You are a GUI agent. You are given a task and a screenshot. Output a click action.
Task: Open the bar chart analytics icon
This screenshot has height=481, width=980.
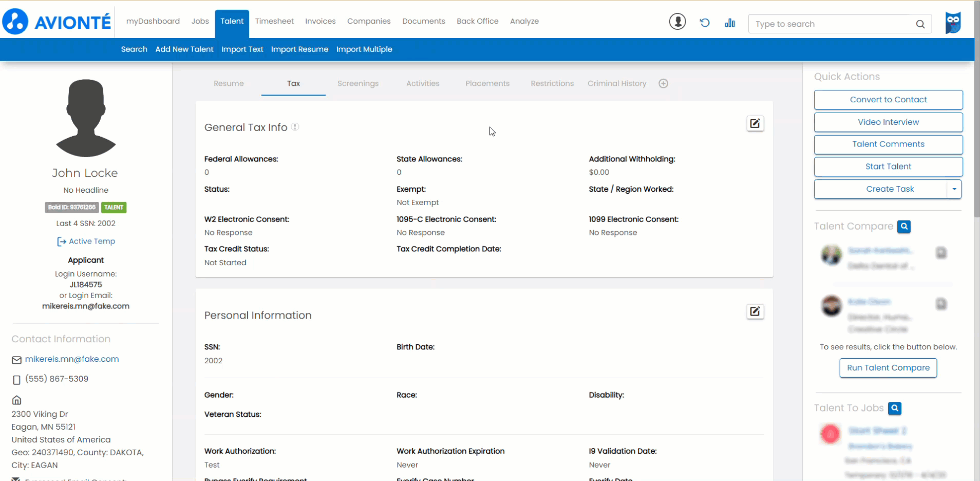tap(729, 23)
